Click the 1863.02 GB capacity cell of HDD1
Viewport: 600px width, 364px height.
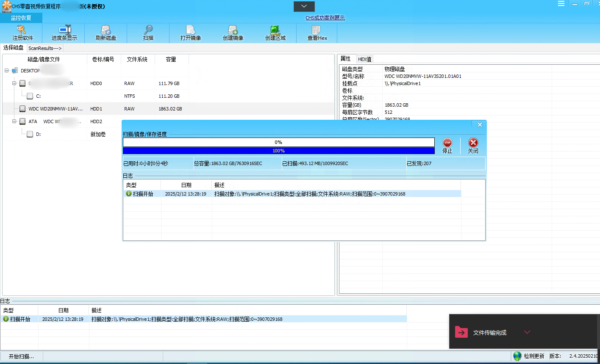pos(170,109)
